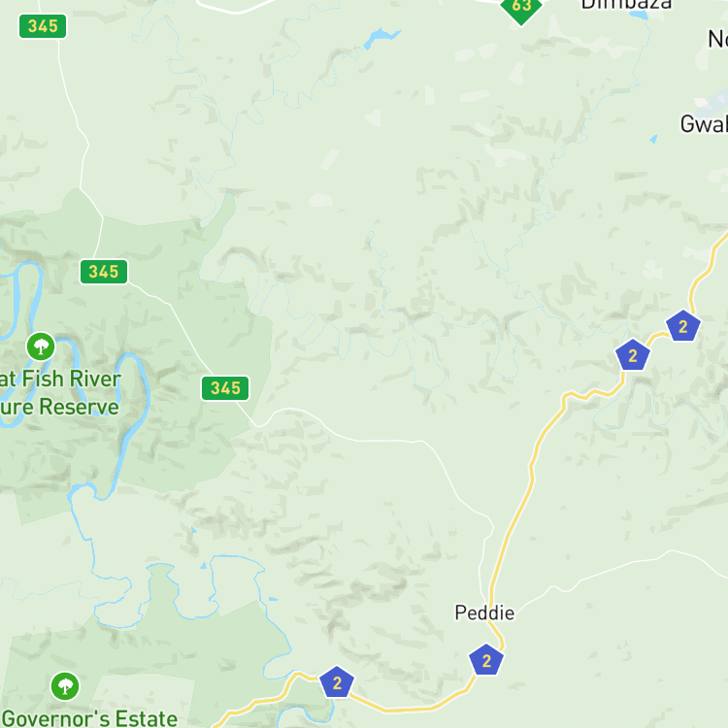Click the Fish River Reserve text label
Viewport: 728px width, 728px height.
coord(60,393)
